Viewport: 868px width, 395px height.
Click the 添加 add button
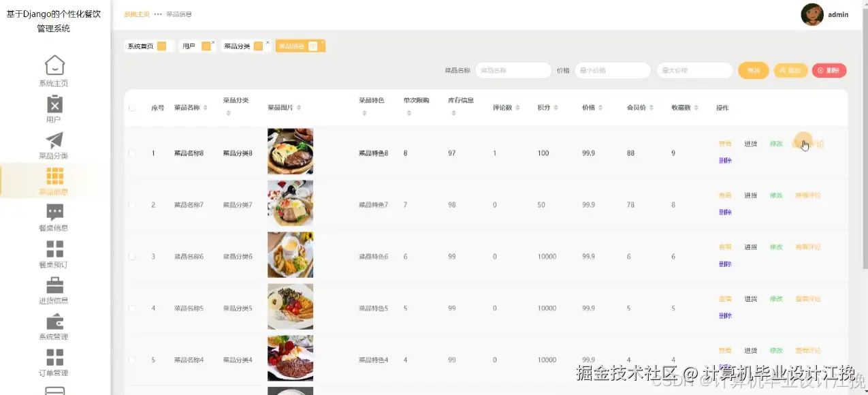(791, 70)
